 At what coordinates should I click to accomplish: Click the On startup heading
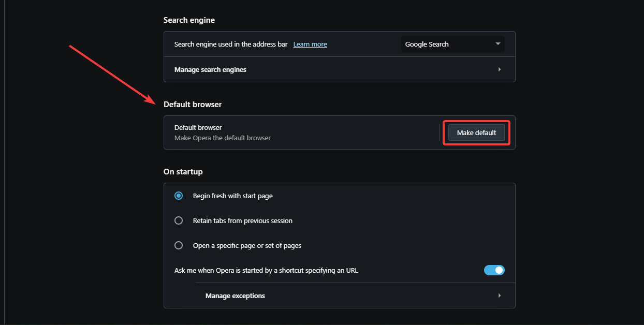[183, 171]
